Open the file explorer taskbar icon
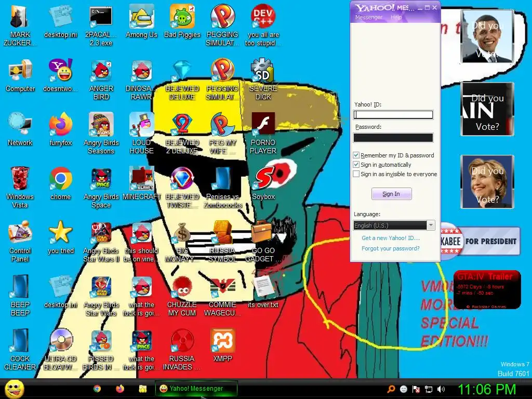This screenshot has height=399, width=532. point(142,389)
